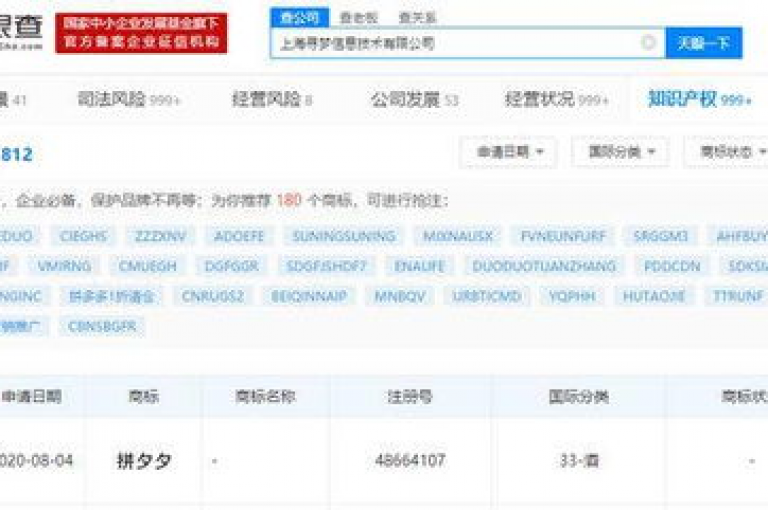Click the VMIRNG trademark tag
Viewport: 768px width, 510px height.
[x=64, y=266]
